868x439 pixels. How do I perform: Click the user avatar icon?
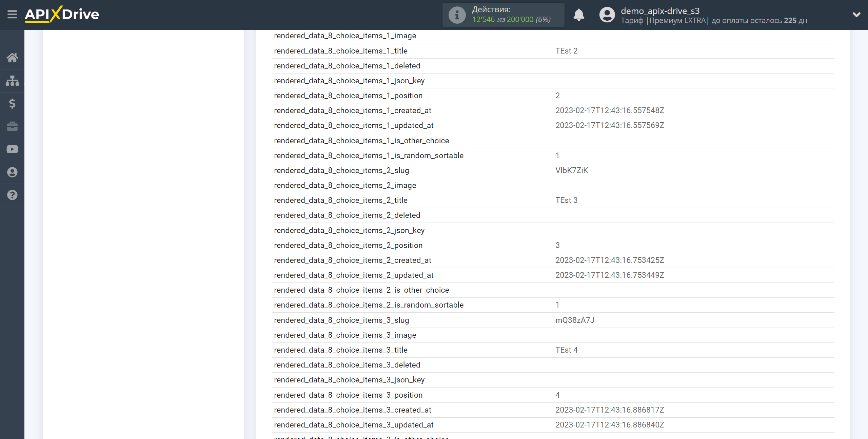pyautogui.click(x=607, y=15)
